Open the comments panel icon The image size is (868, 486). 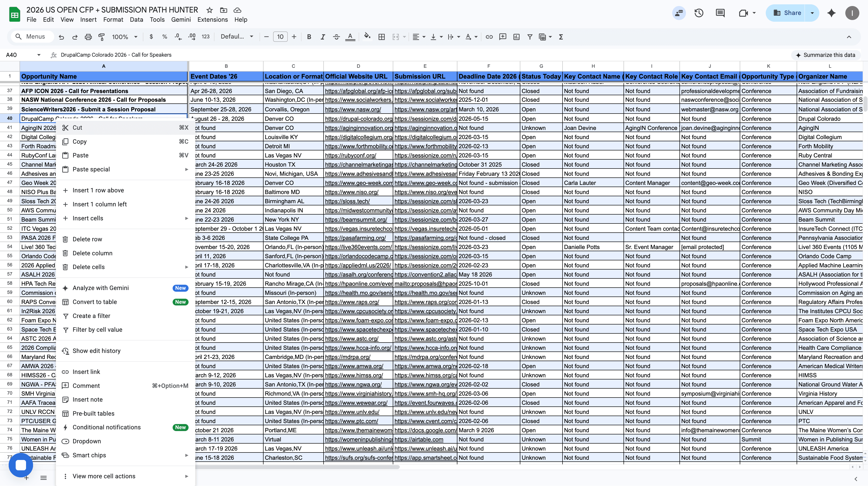tap(720, 13)
